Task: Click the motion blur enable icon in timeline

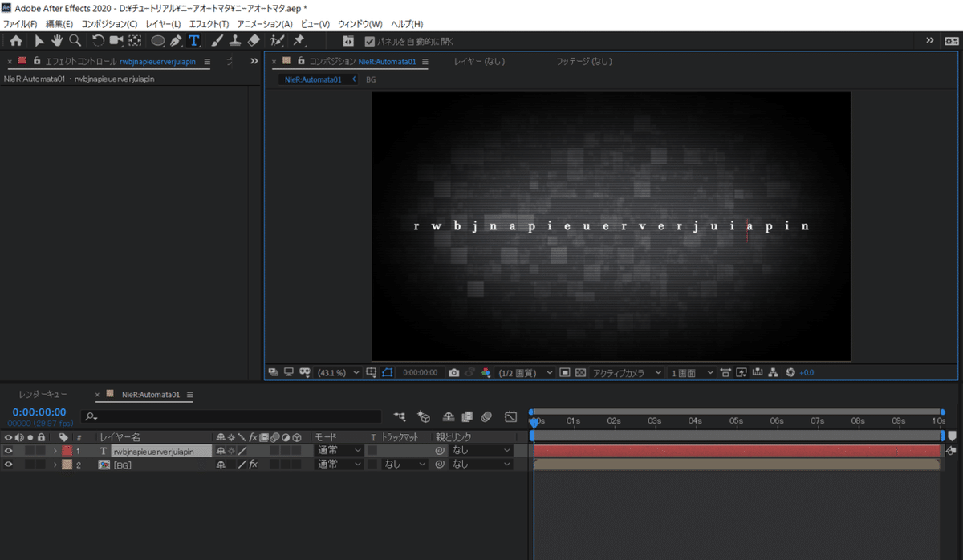Action: (x=486, y=416)
